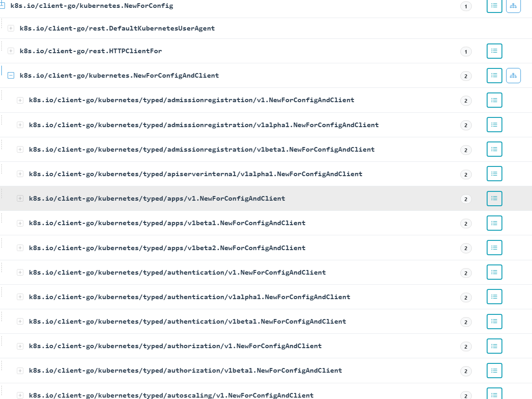Expand rest.DefaultKubernetesUserAgent node
The height and width of the screenshot is (399, 532).
11,28
